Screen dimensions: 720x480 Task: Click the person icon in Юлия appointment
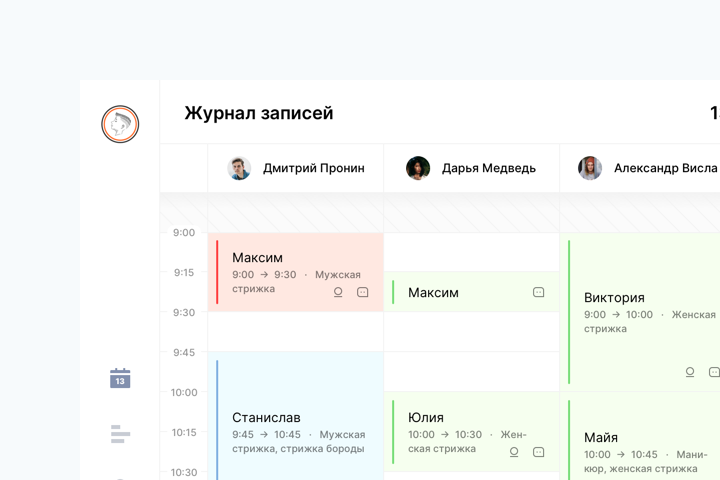514,452
